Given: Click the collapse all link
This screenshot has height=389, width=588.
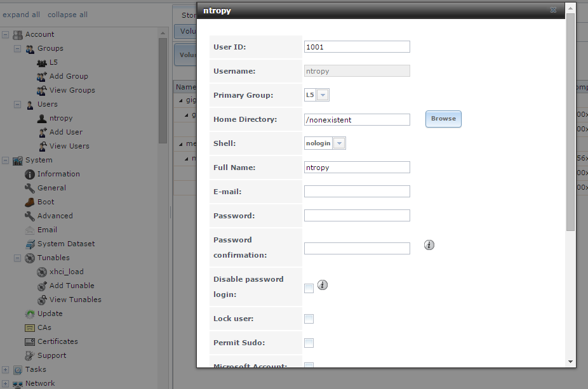Looking at the screenshot, I should point(67,15).
